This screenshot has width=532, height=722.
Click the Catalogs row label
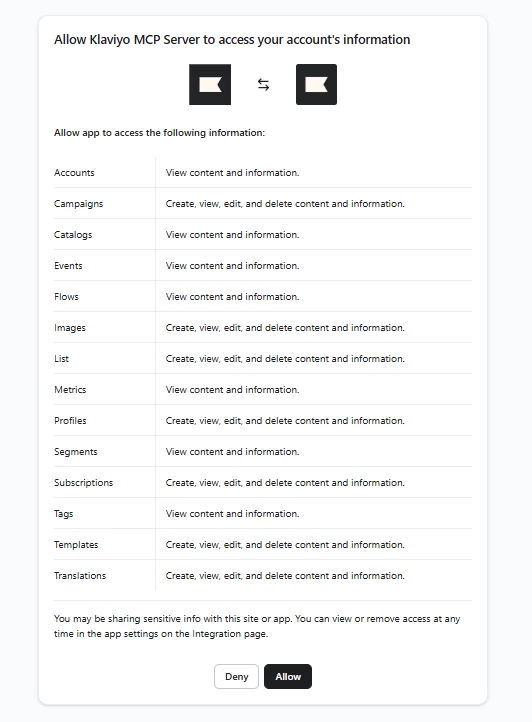tap(73, 235)
